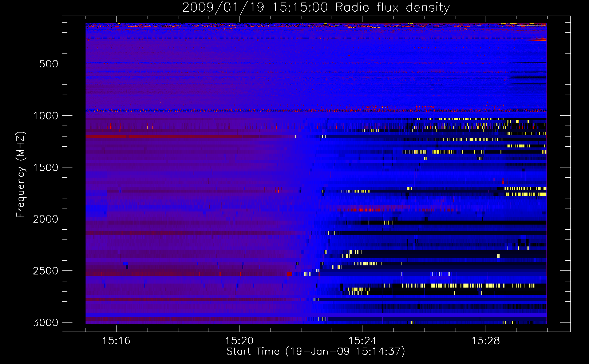The height and width of the screenshot is (364, 589).
Task: Select the 2000 frequency tick label
Action: tap(46, 219)
